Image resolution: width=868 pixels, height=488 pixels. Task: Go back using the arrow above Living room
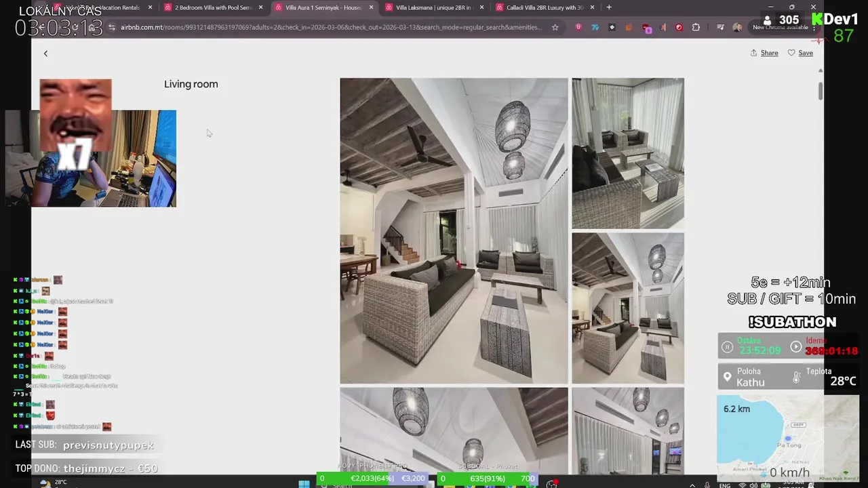pyautogui.click(x=45, y=54)
